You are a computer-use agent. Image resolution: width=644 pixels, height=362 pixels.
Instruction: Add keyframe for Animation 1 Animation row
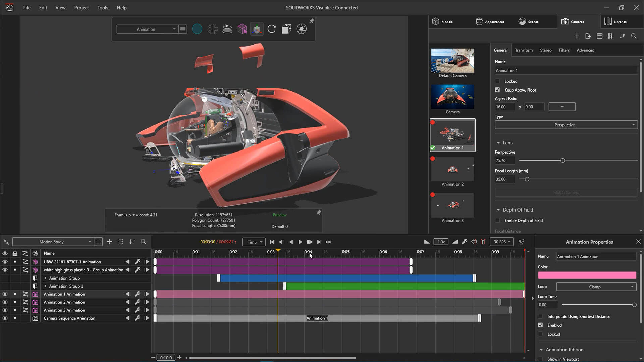tap(138, 294)
